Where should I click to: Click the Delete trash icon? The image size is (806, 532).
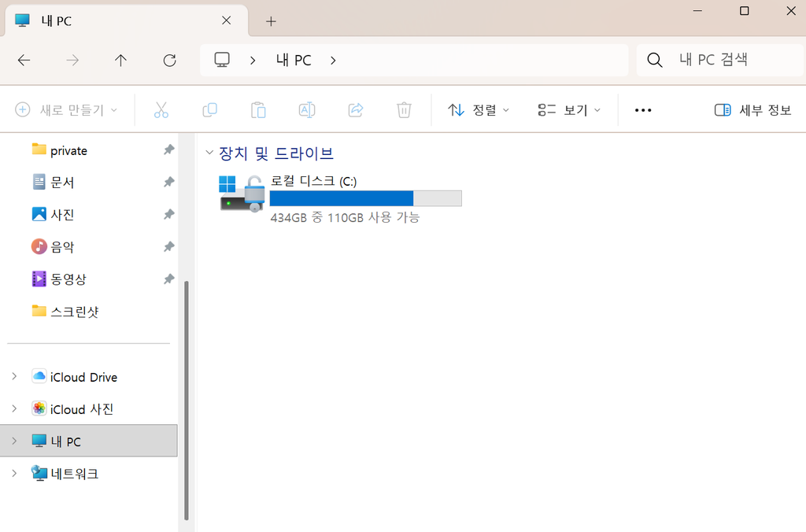[x=404, y=110]
